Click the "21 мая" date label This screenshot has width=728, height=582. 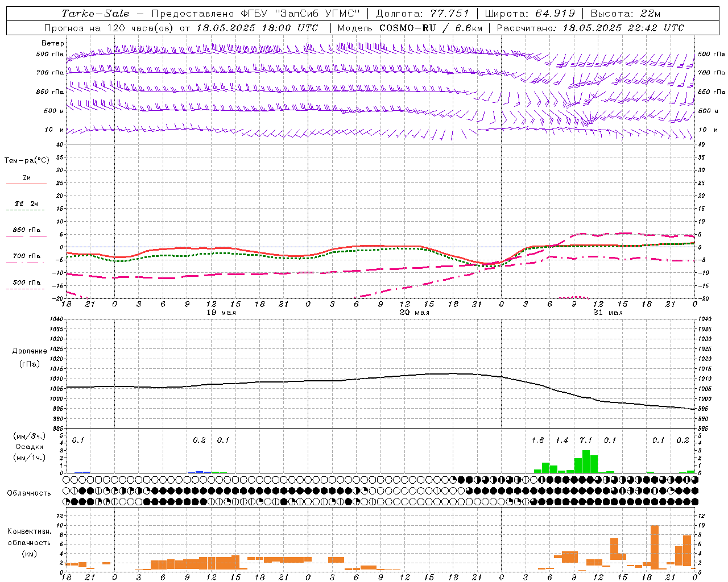pyautogui.click(x=607, y=313)
